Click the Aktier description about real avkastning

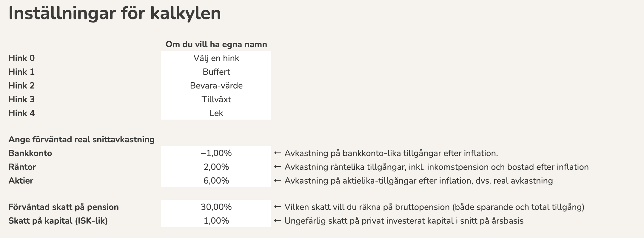(418, 181)
